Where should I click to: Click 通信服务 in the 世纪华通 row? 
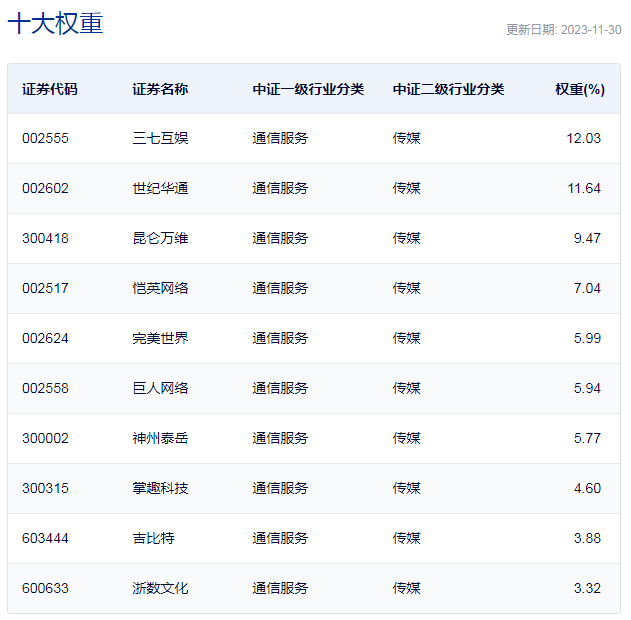280,188
